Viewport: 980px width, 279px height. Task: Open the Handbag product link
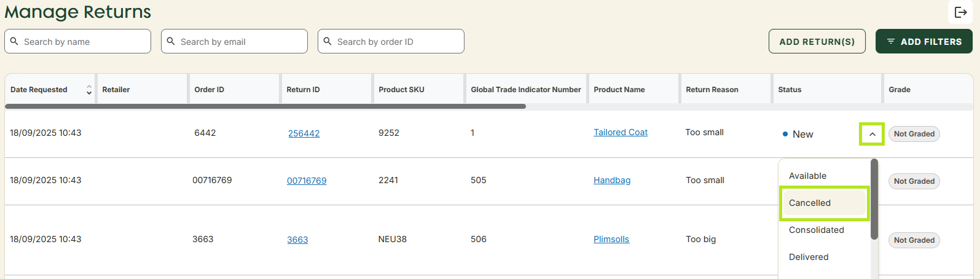(611, 180)
